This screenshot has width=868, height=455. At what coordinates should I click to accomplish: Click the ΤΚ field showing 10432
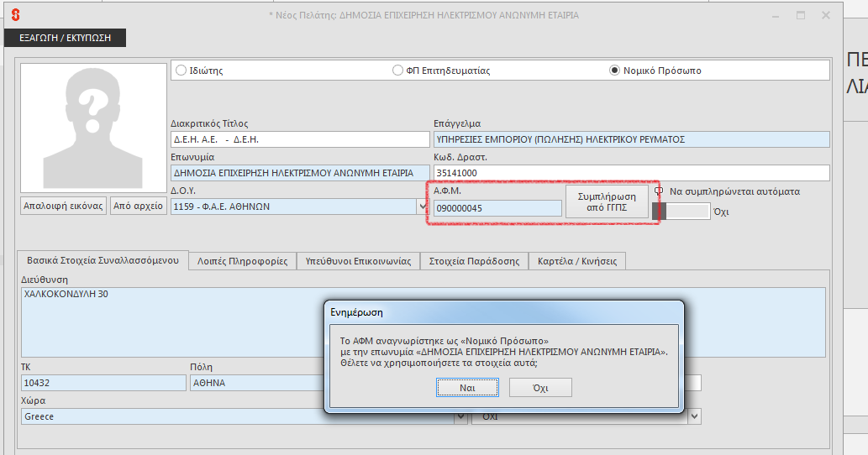tap(103, 383)
